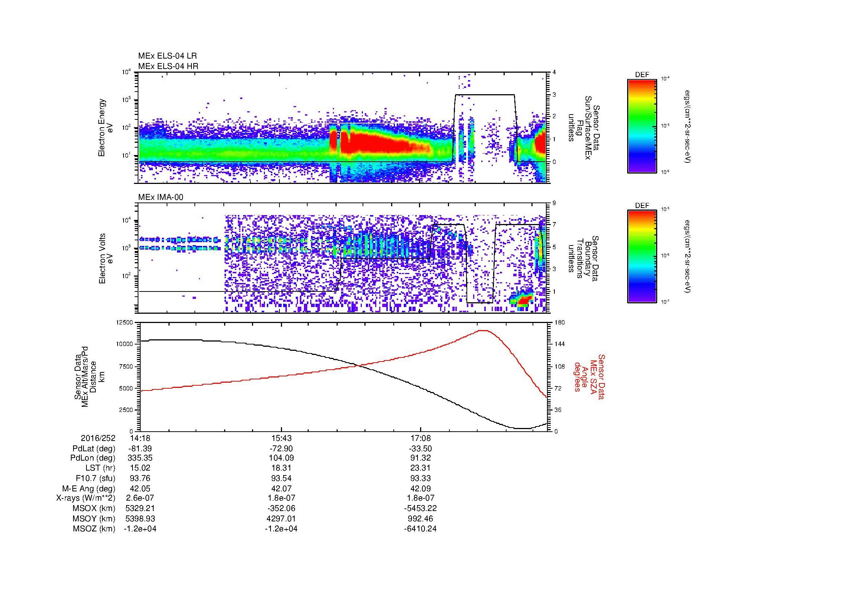Click the LST value '18.31'
Screen dimensions: 868x613
(281, 468)
